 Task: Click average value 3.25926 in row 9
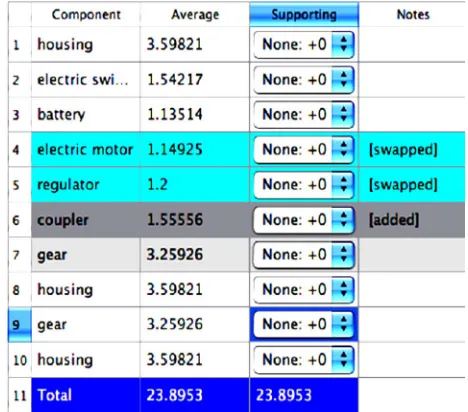(x=195, y=325)
